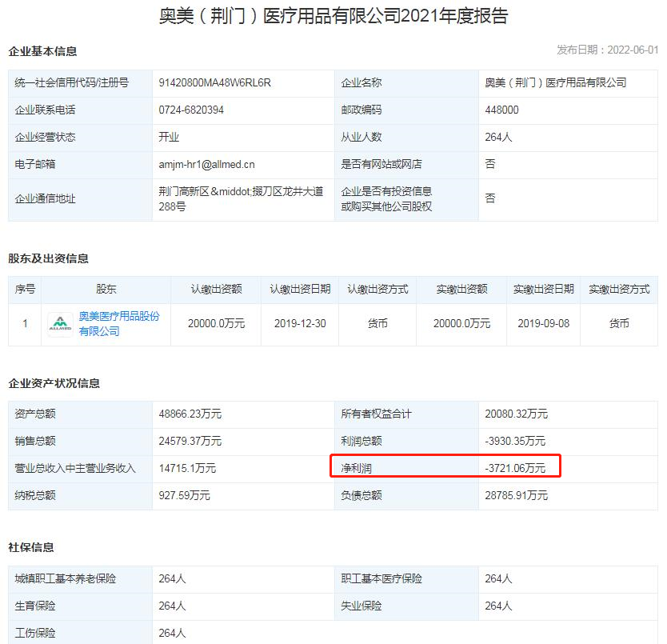Click the 实缴出资日期 column header
This screenshot has width=667, height=644.
click(x=544, y=290)
